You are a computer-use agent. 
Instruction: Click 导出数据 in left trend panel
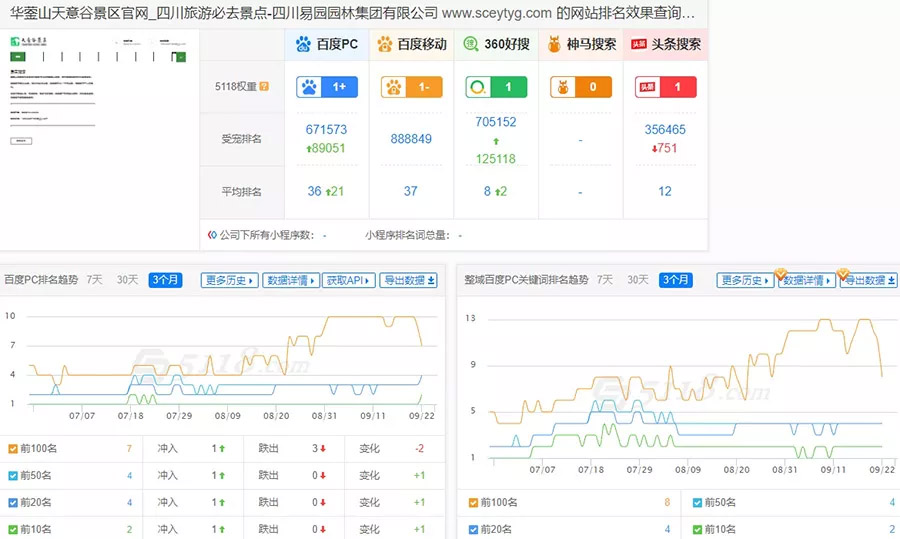(409, 280)
